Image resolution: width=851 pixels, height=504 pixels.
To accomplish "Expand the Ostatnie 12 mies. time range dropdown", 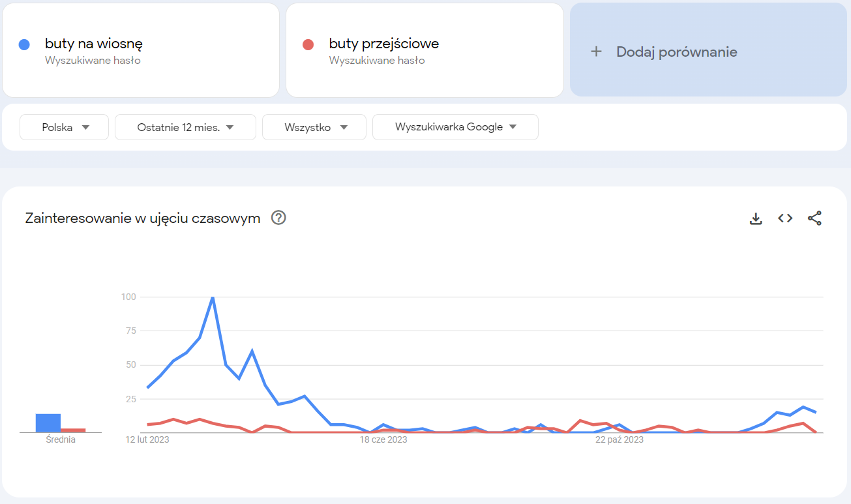I will pos(185,127).
